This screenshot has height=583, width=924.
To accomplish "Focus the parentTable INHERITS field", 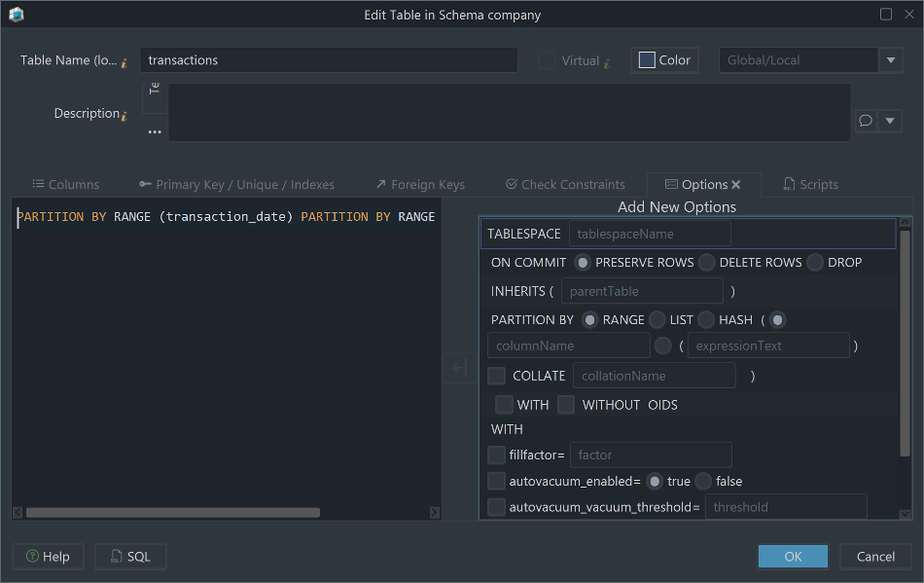I will [642, 291].
